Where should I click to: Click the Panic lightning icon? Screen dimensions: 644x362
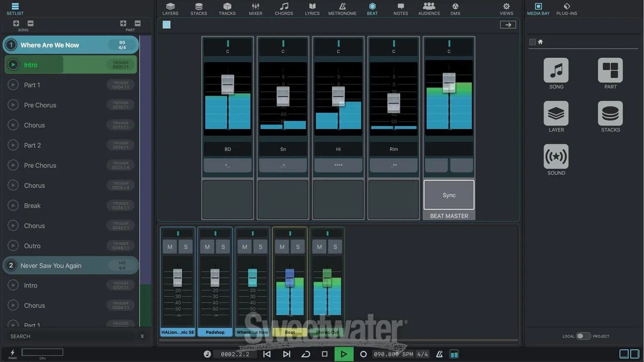coord(12,353)
